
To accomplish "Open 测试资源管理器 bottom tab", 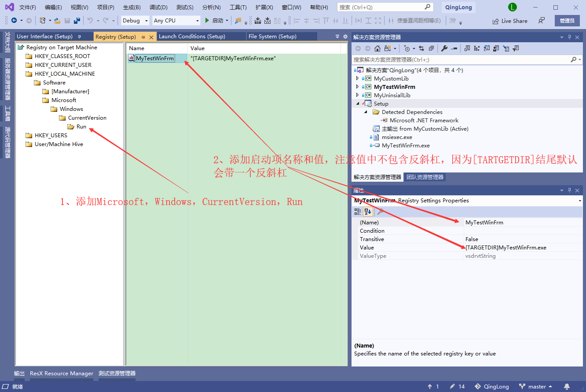I will click(x=117, y=374).
